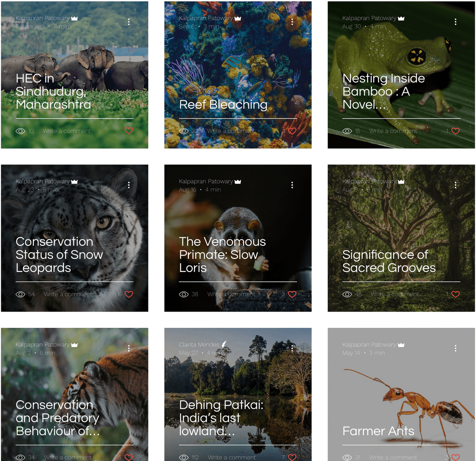
Task: Click writer feather badge beside Clarita Mendes
Action: tap(224, 344)
